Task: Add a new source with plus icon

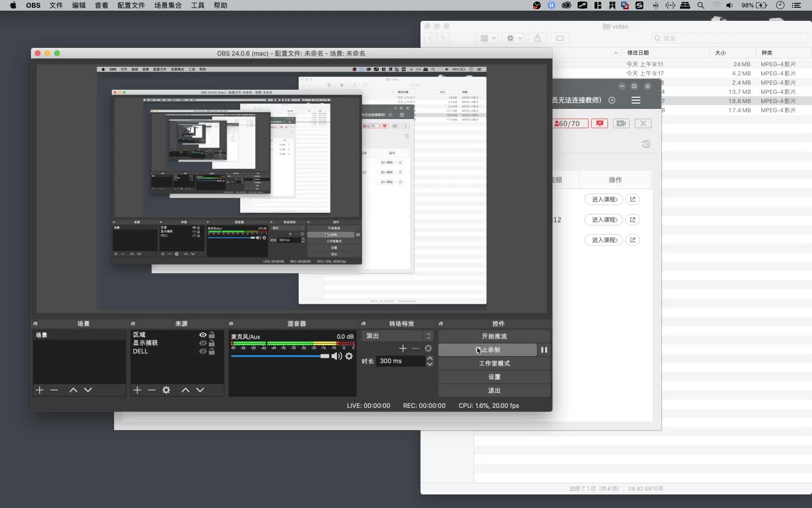Action: [137, 390]
